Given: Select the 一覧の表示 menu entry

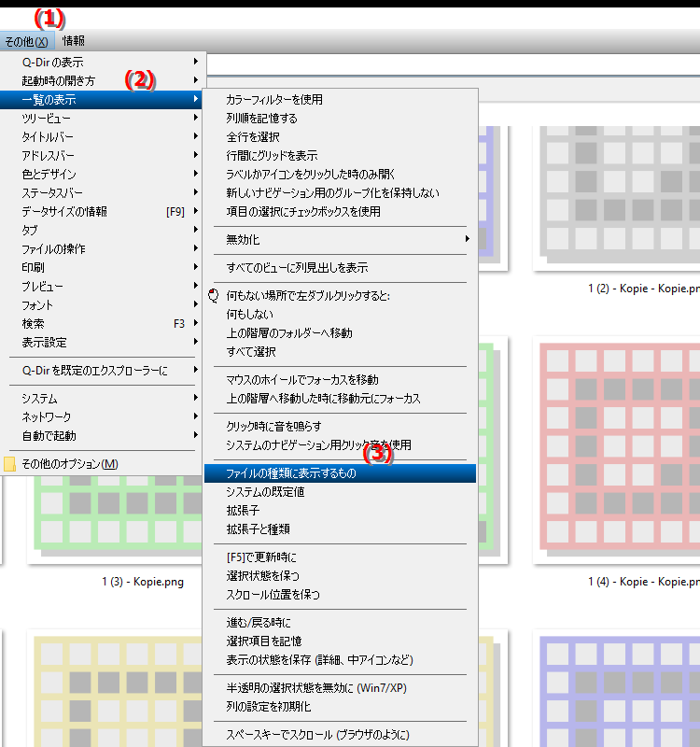Looking at the screenshot, I should [102, 100].
